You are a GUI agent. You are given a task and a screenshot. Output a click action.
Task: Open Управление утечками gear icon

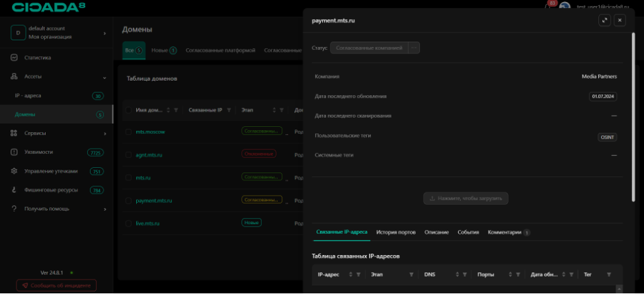[x=14, y=171]
